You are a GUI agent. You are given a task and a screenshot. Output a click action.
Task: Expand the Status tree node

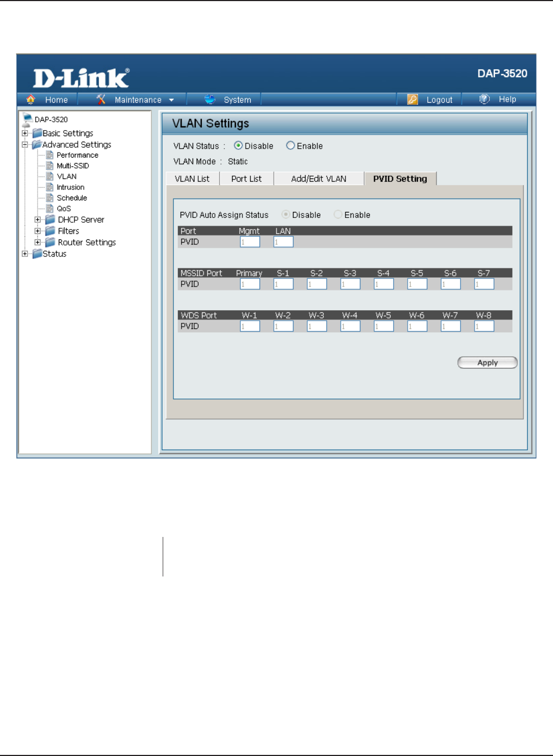point(25,254)
